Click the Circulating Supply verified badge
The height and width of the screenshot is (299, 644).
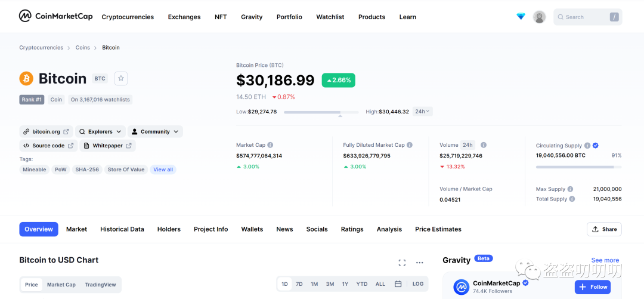point(596,146)
